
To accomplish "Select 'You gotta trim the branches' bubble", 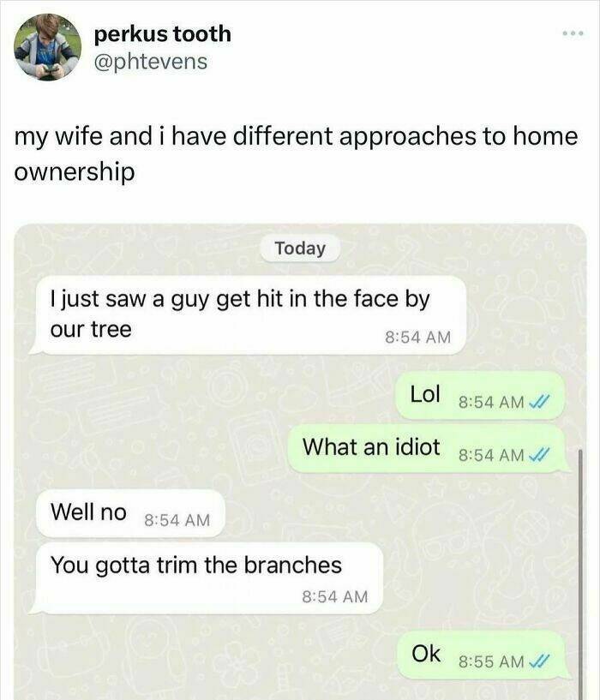I will pyautogui.click(x=207, y=577).
